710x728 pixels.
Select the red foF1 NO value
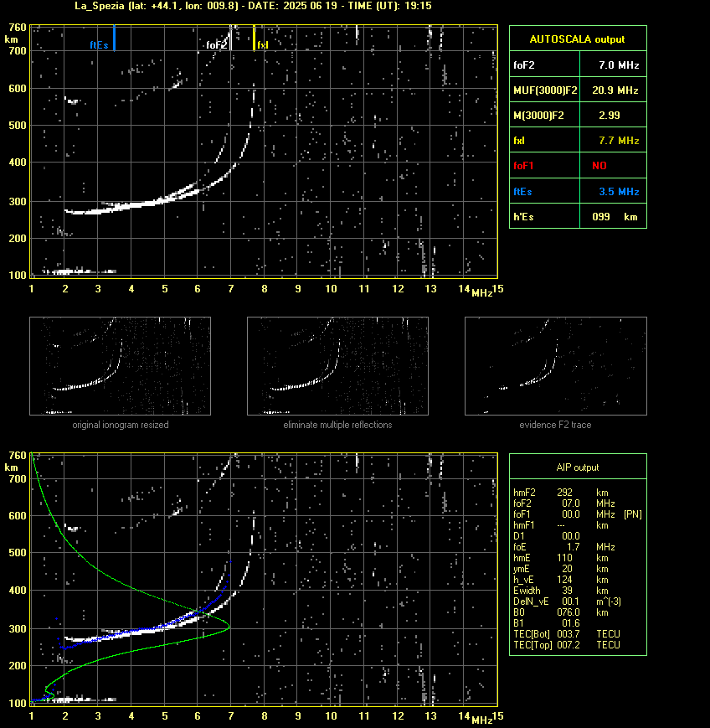point(599,166)
